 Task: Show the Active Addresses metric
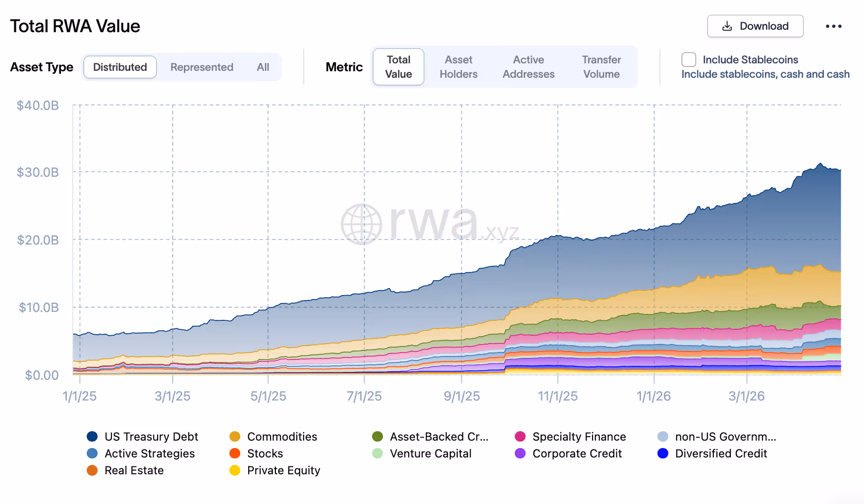point(529,67)
